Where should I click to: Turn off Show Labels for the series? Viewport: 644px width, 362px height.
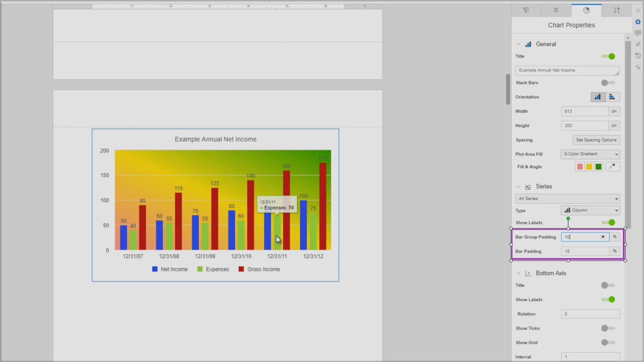608,223
